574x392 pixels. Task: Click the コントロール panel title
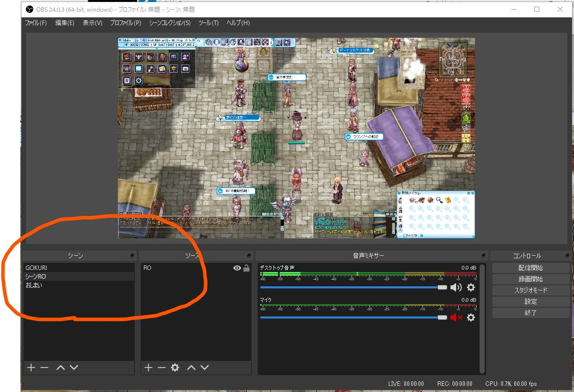527,255
